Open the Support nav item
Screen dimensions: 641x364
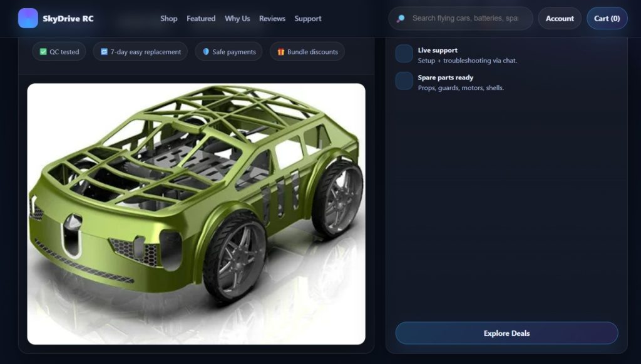[x=308, y=18]
